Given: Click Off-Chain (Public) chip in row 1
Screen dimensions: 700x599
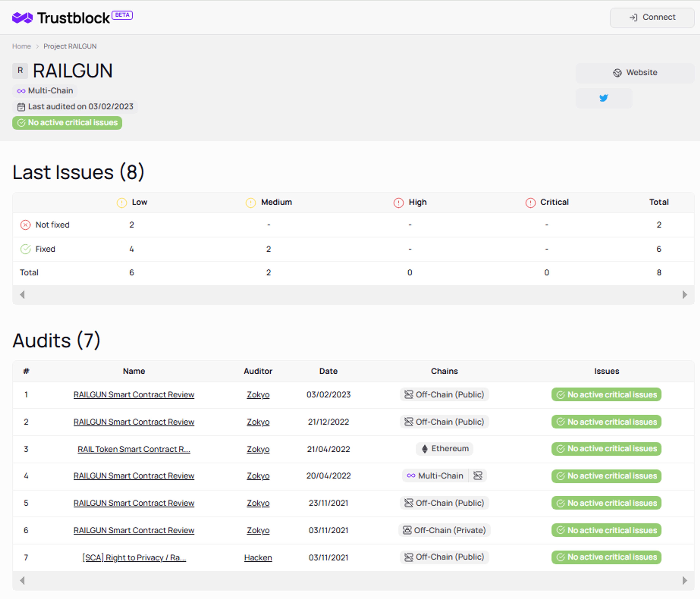Looking at the screenshot, I should [444, 395].
